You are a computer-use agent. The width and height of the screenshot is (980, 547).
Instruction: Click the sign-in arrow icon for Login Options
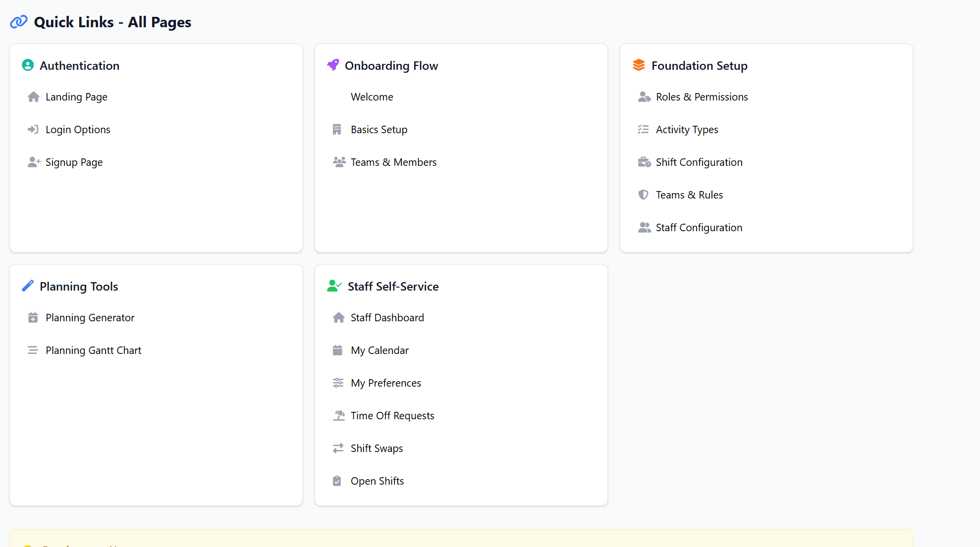(x=33, y=130)
